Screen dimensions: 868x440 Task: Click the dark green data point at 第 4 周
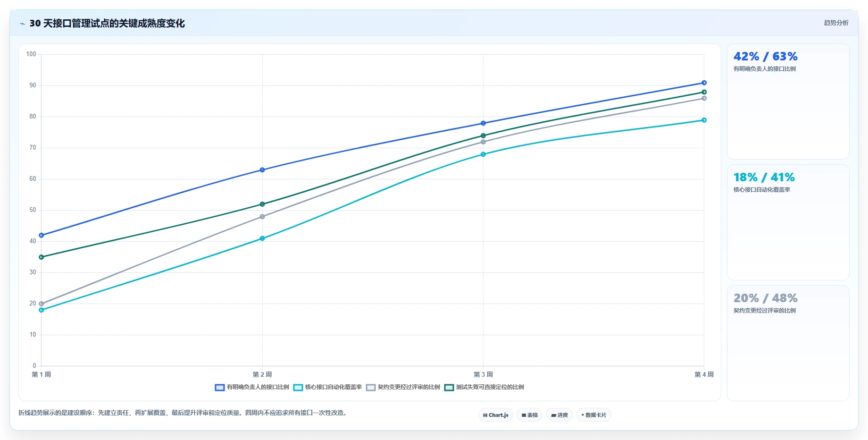click(704, 92)
